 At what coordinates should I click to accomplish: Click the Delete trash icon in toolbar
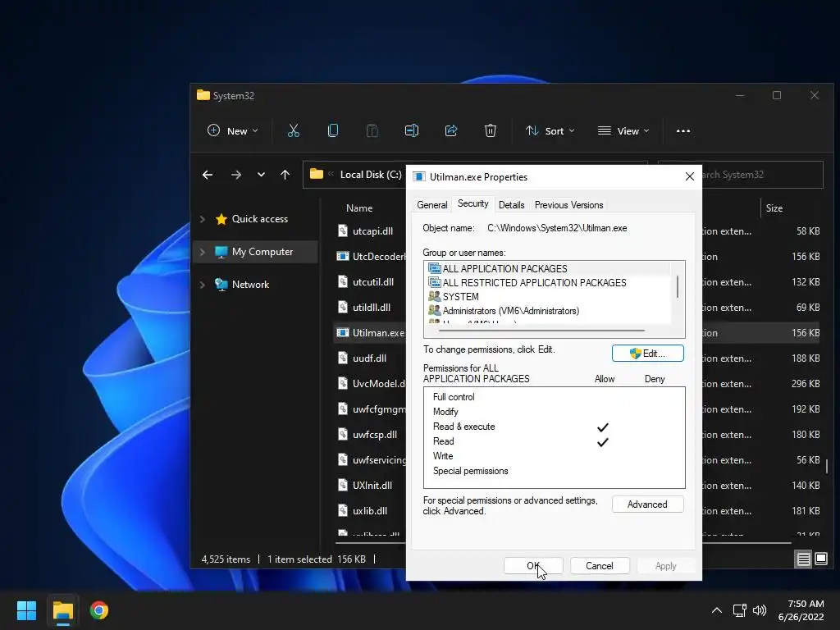click(491, 130)
